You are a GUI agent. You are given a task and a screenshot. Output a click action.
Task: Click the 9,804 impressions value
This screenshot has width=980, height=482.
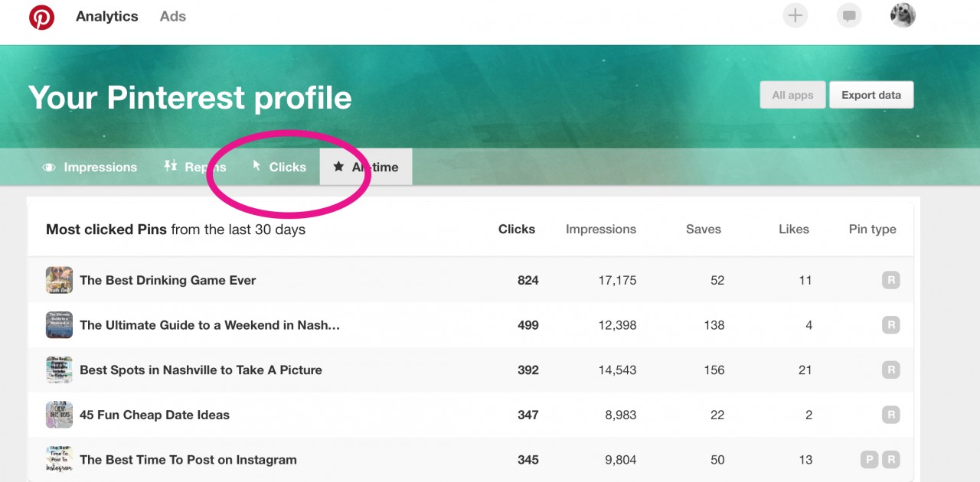620,460
